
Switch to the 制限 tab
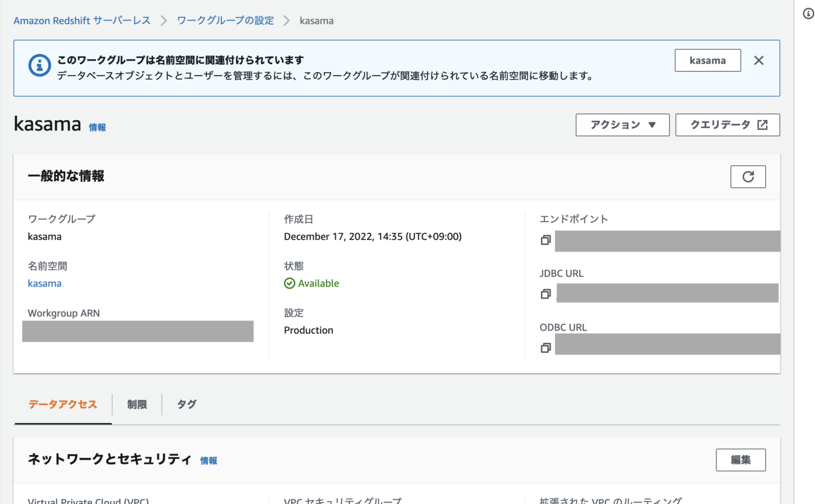(x=137, y=404)
